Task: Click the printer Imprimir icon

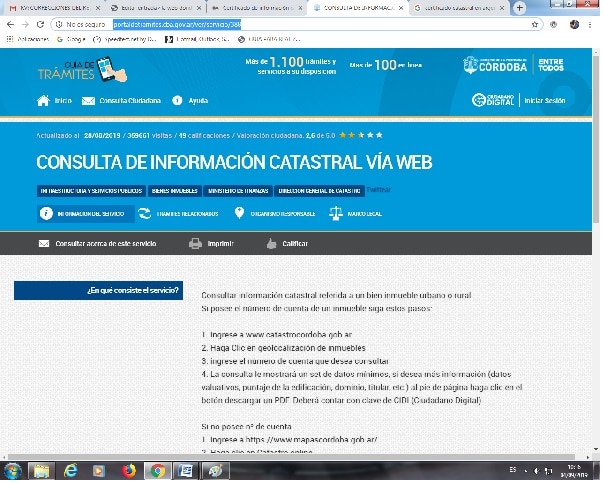Action: [x=196, y=243]
